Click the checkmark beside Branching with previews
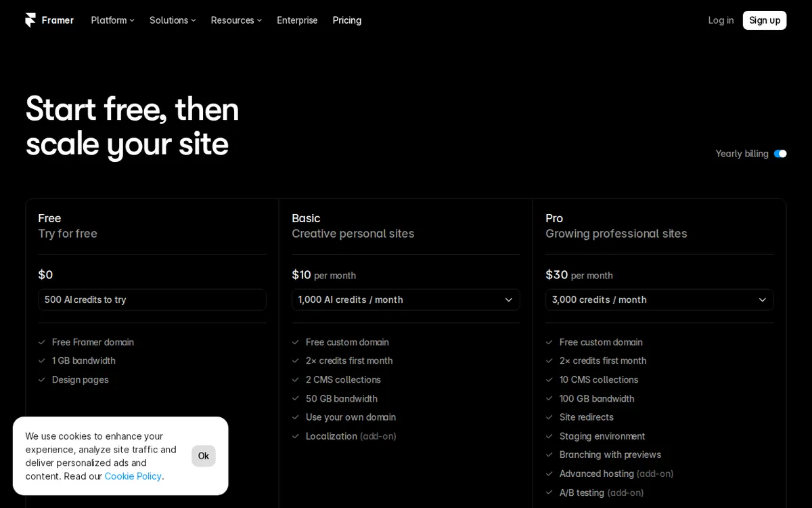Viewport: 812px width, 508px height. (x=549, y=455)
